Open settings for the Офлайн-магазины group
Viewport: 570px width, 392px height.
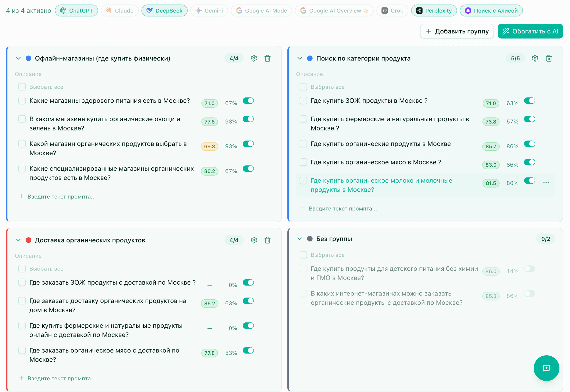coord(254,58)
